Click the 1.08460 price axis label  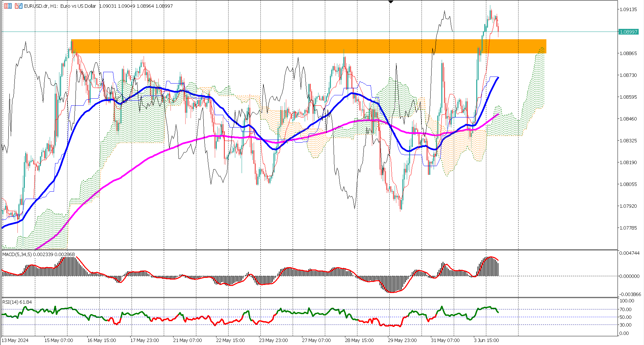[x=628, y=119]
